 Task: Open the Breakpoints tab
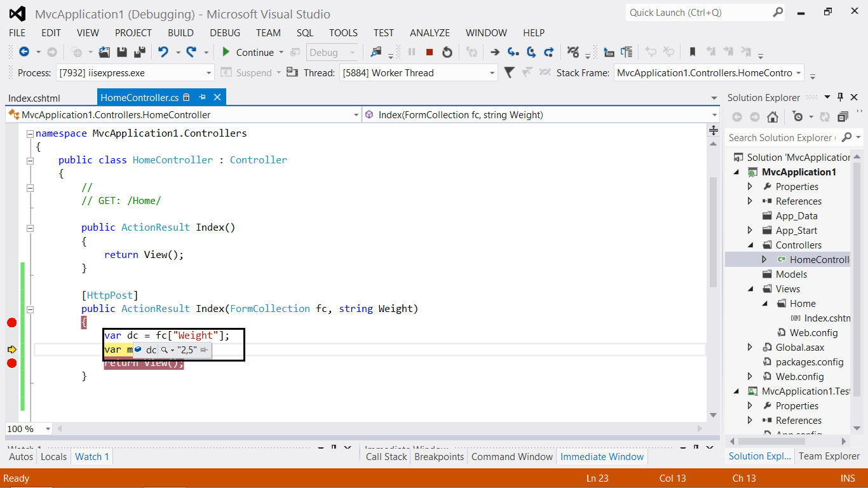click(x=439, y=456)
